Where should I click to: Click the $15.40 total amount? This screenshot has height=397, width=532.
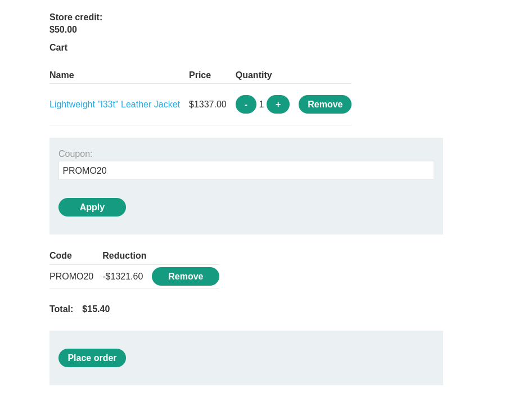point(96,309)
